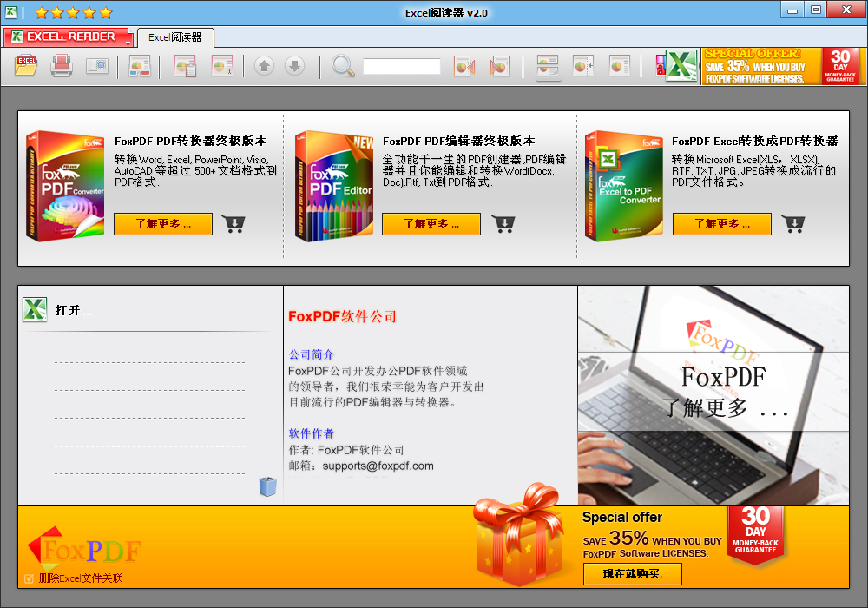
Task: Select the Print icon on the toolbar
Action: 61,66
